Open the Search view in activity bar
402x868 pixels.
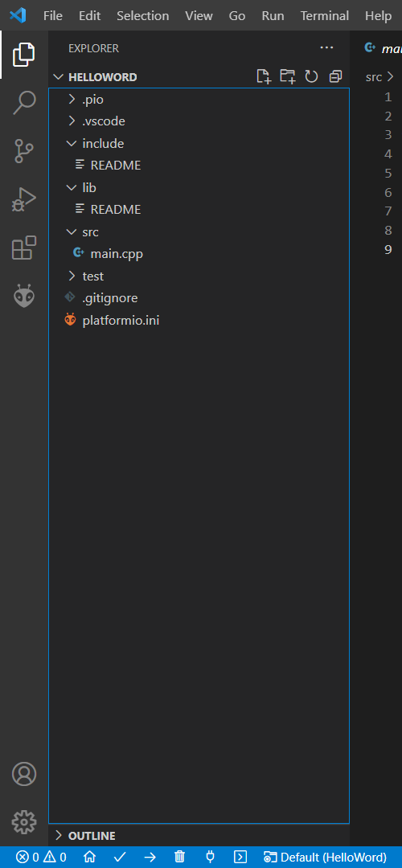(24, 102)
